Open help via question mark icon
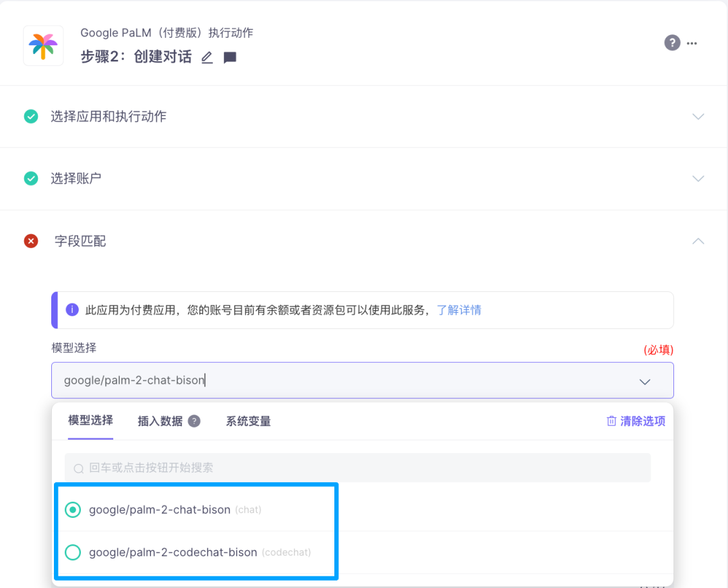 [x=672, y=42]
